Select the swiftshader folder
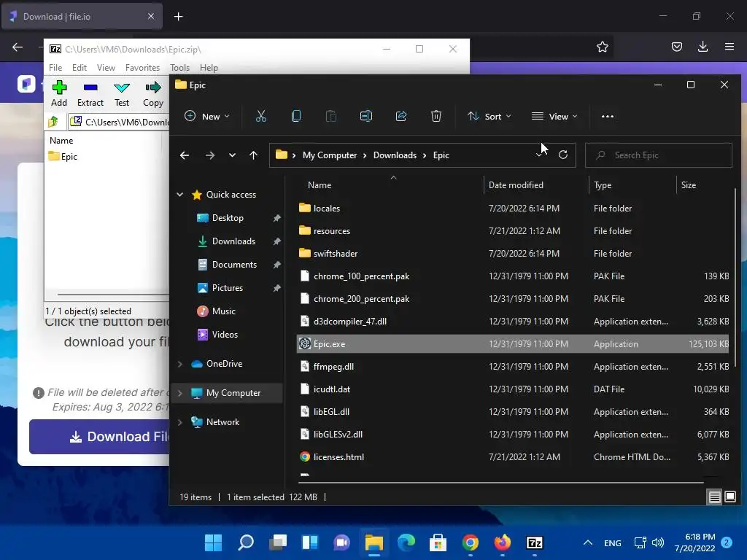 pos(513,253)
